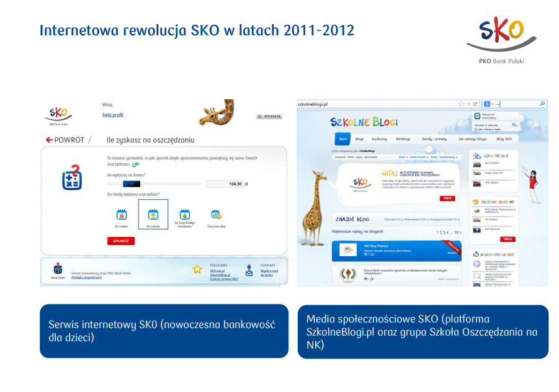
Task: Click the red POWRÓT back arrow
Action: click(x=49, y=140)
